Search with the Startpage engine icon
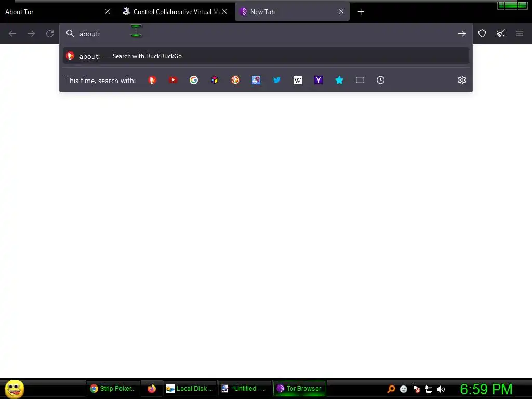The width and height of the screenshot is (532, 399). click(x=256, y=80)
